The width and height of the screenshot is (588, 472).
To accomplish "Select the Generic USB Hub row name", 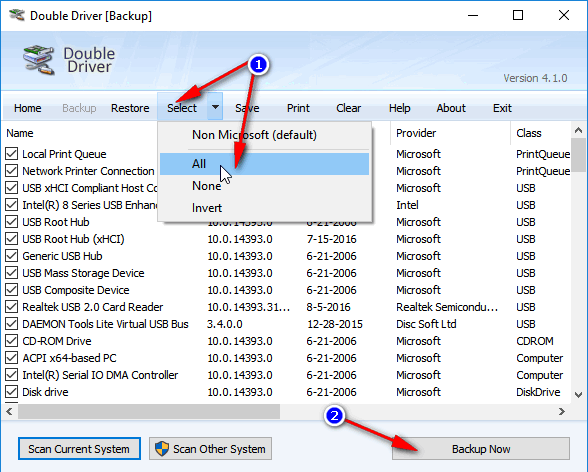I will point(62,256).
